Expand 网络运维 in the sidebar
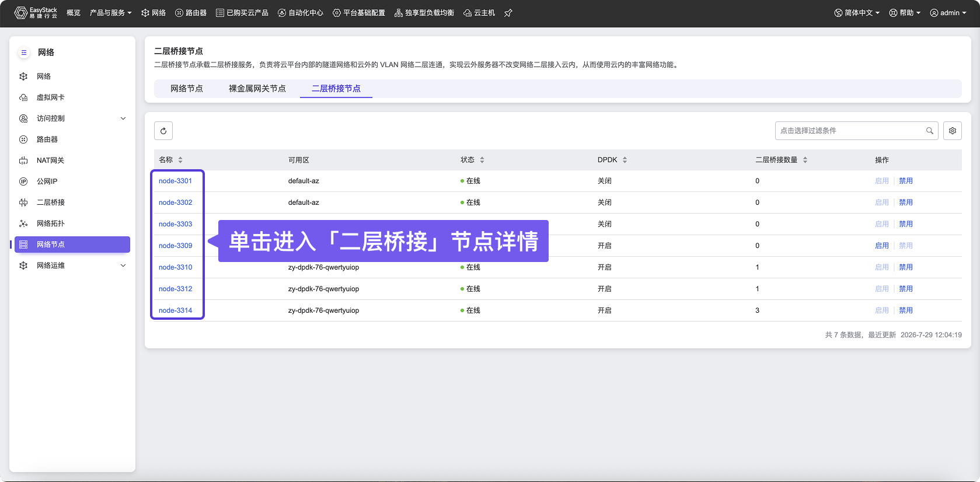980x482 pixels. click(x=72, y=266)
